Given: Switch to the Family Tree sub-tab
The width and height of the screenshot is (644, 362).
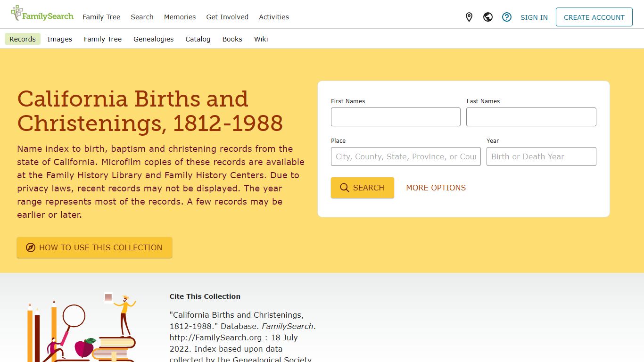Looking at the screenshot, I should click(103, 39).
